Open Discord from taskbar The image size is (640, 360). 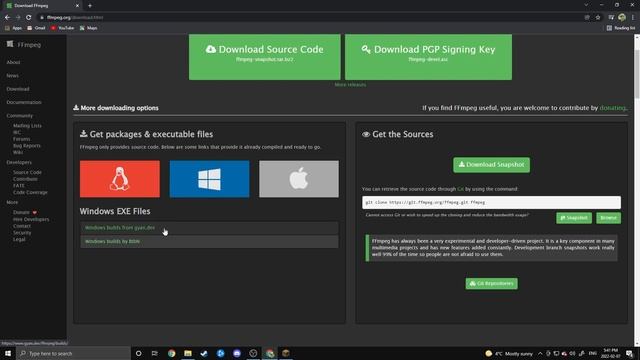pyautogui.click(x=237, y=353)
